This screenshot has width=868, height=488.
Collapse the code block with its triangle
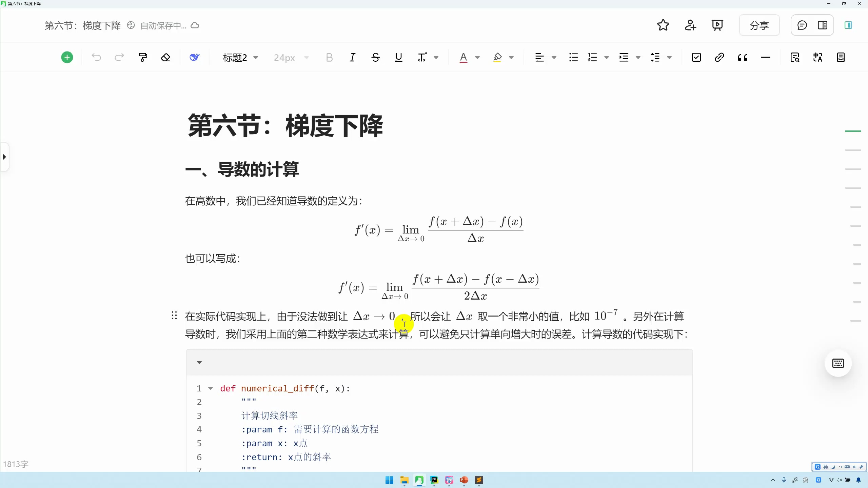point(199,362)
